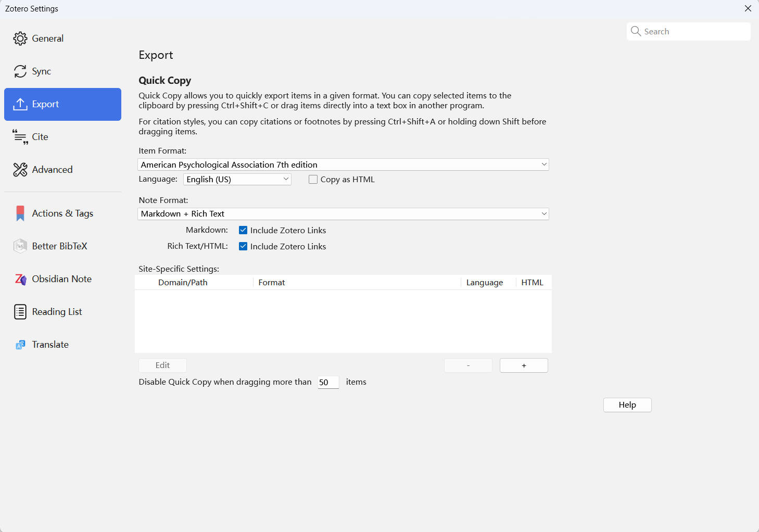Click the Help button
Image resolution: width=759 pixels, height=532 pixels.
[627, 405]
